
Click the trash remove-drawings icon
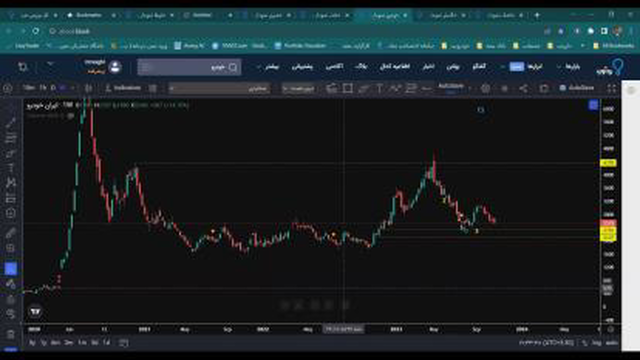pyautogui.click(x=11, y=334)
